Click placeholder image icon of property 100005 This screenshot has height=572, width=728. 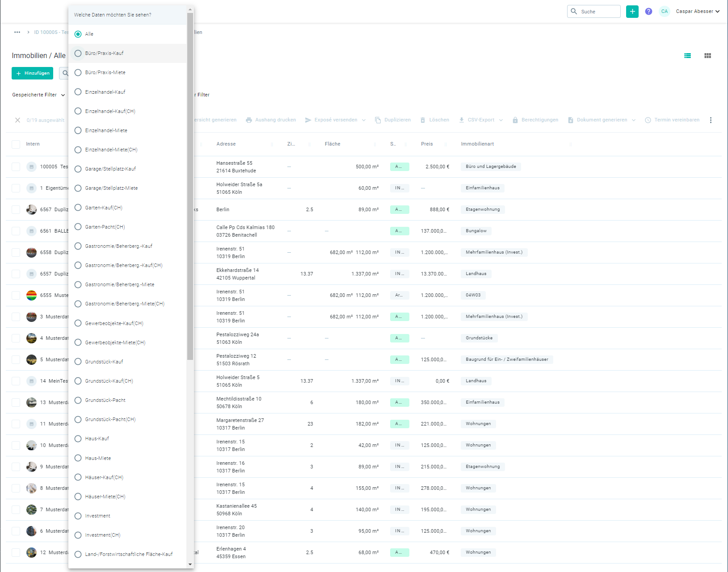tap(31, 167)
